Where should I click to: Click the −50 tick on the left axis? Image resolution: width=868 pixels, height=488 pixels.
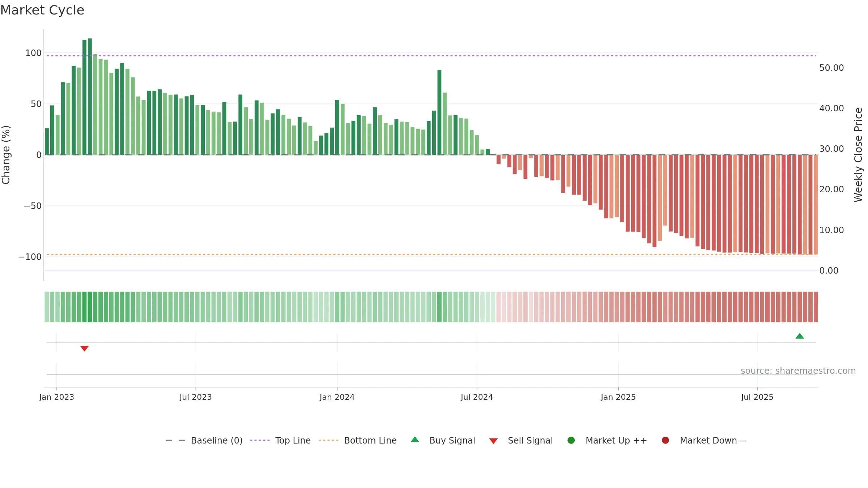[x=33, y=206]
